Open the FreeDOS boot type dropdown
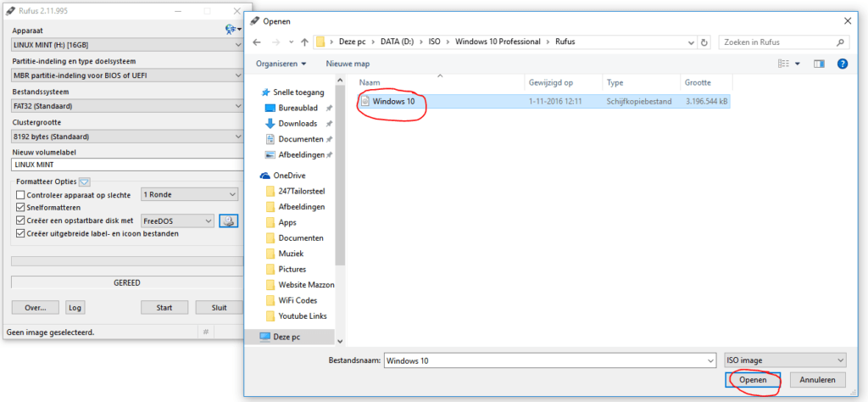 tap(177, 221)
